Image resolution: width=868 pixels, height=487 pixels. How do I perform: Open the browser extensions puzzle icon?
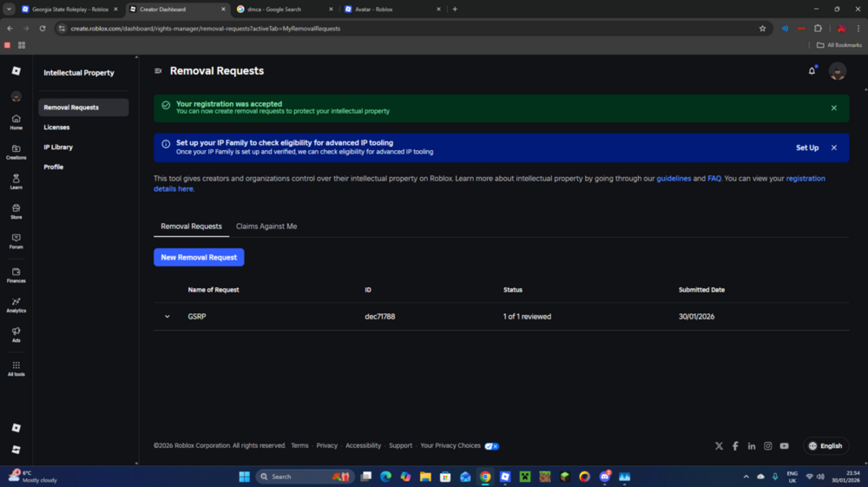coord(818,29)
